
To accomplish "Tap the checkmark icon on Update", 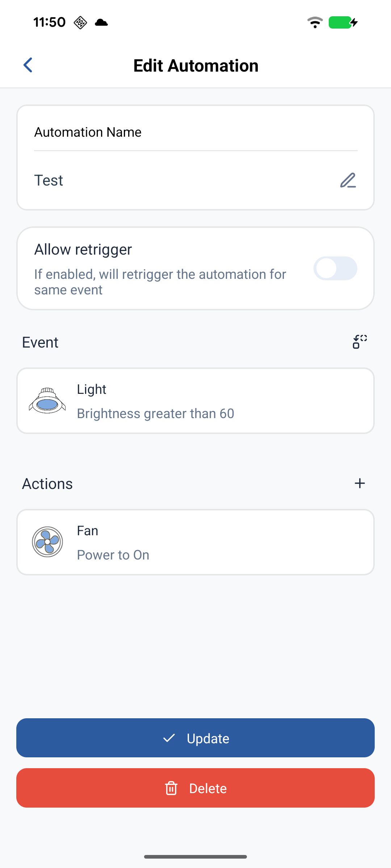I will pos(169,738).
